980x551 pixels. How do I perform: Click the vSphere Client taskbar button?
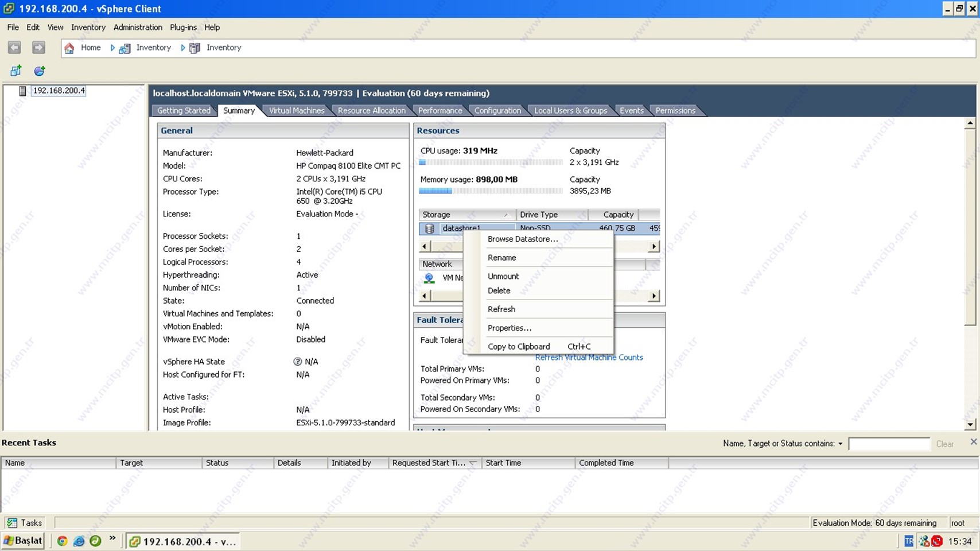point(182,541)
